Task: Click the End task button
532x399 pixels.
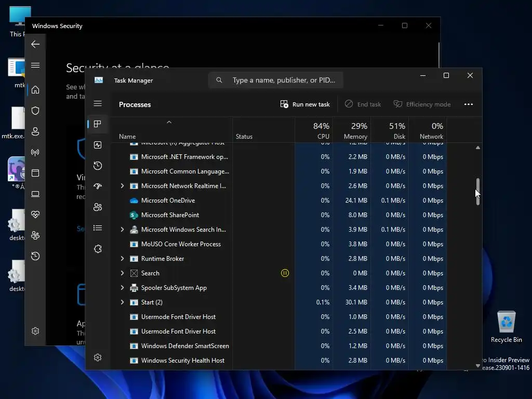Action: point(363,104)
